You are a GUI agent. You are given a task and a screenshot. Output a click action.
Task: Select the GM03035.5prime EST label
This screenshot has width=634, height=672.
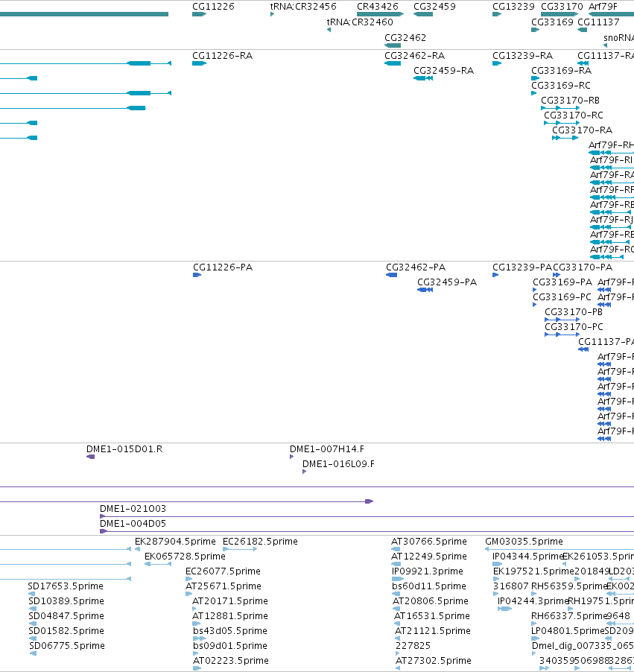[524, 542]
